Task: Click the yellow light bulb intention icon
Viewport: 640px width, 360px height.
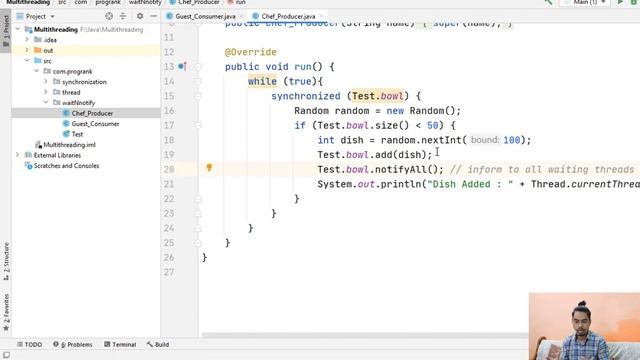Action: [x=209, y=167]
